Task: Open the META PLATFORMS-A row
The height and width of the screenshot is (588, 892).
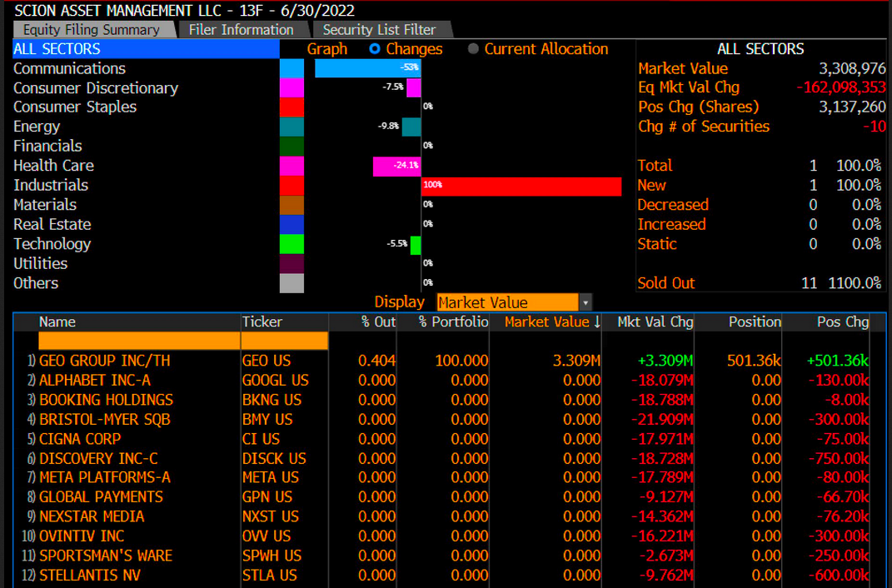Action: (x=105, y=477)
